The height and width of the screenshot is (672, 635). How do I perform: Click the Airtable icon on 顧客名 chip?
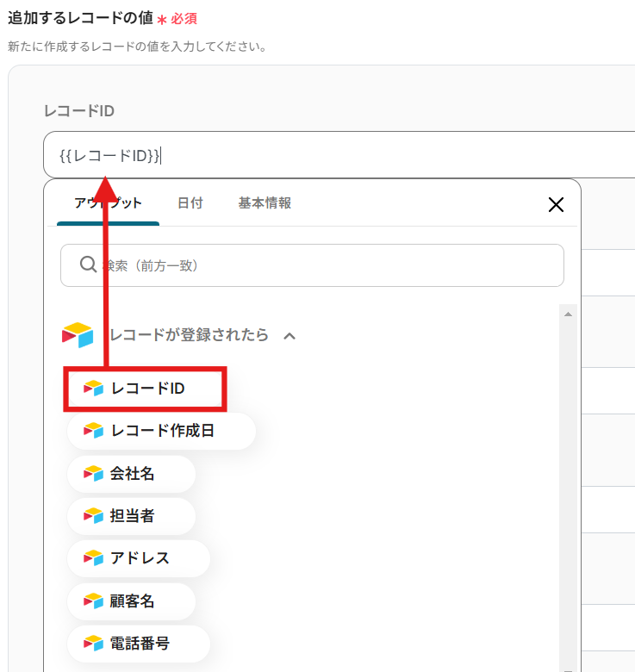tap(93, 600)
